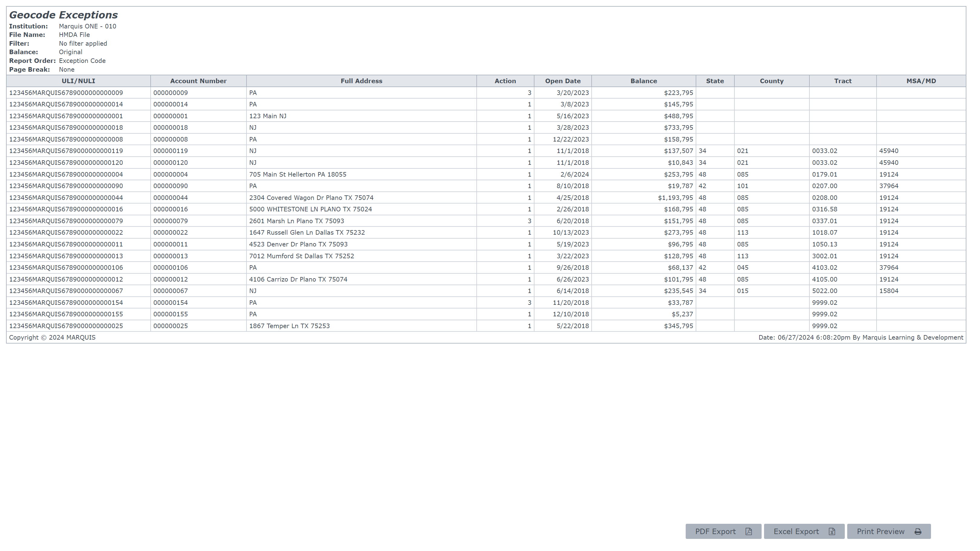Select account number 000000106

170,268
